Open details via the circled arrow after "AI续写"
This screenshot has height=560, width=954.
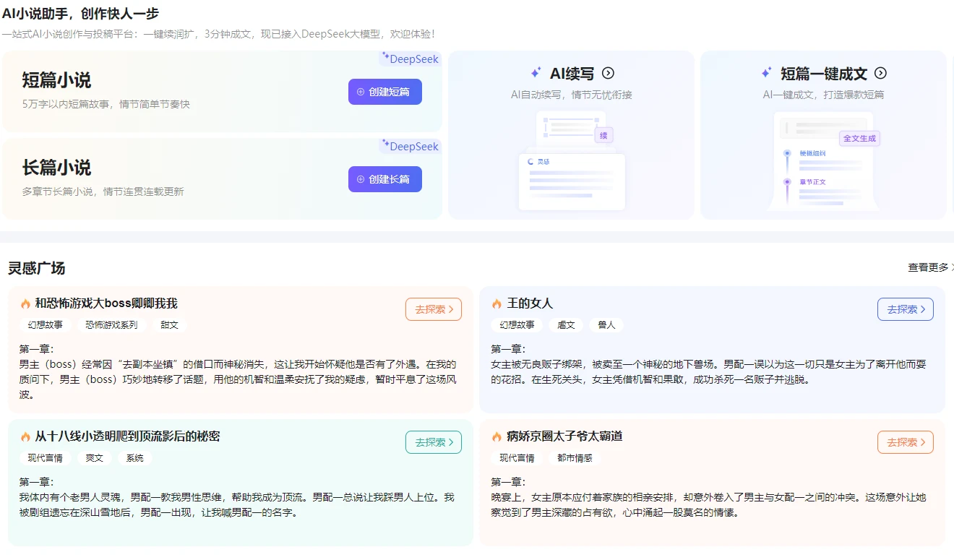click(x=608, y=72)
